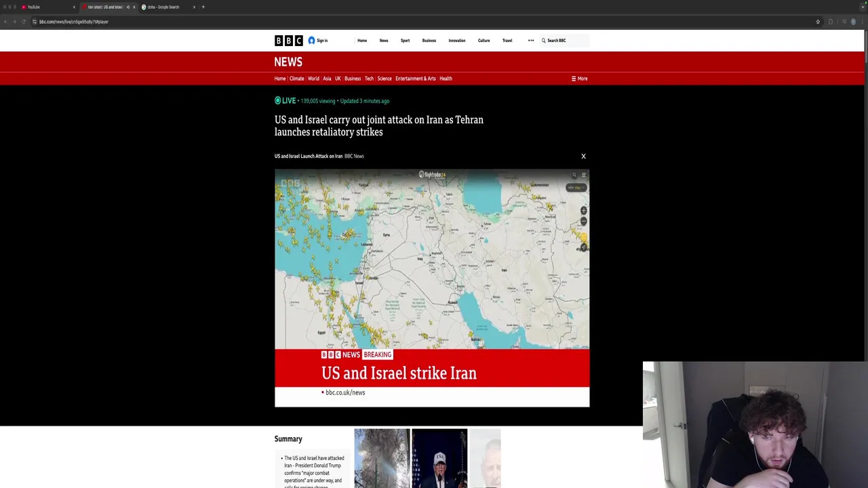The width and height of the screenshot is (868, 488).
Task: Open Travel in BBC top navigation
Action: (x=507, y=41)
